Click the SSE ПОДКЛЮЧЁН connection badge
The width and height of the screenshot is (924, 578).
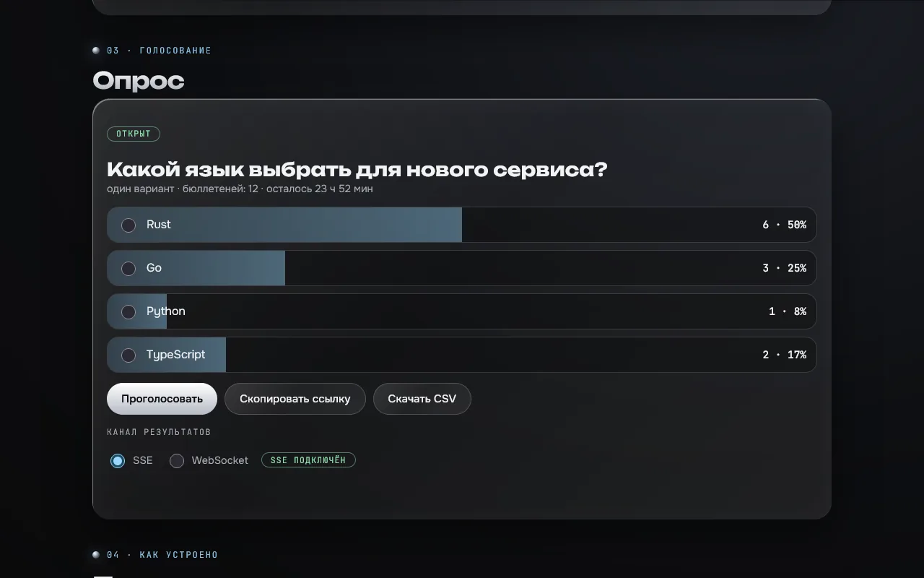pyautogui.click(x=308, y=460)
